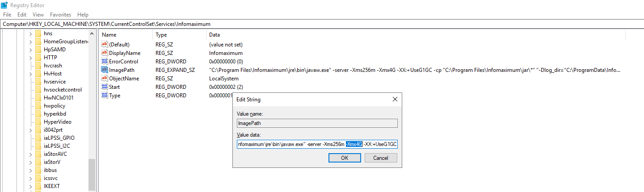Select the DisplayName string value icon
644x192 pixels.
pyautogui.click(x=105, y=53)
